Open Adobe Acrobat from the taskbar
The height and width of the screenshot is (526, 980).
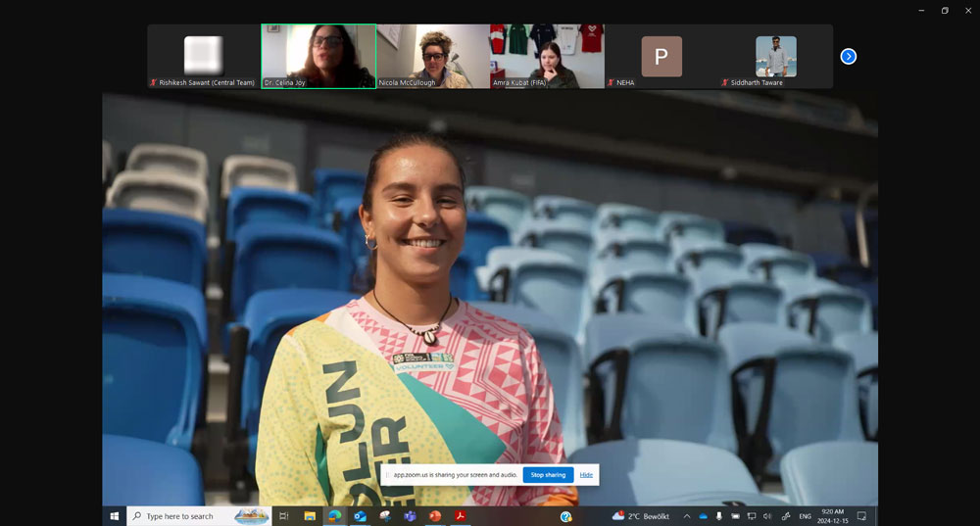[x=460, y=516]
